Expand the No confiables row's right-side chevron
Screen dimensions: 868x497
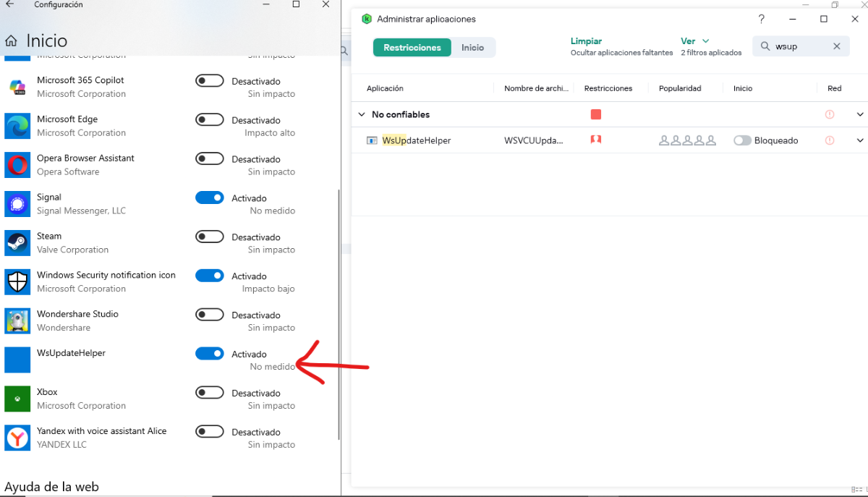click(x=860, y=114)
